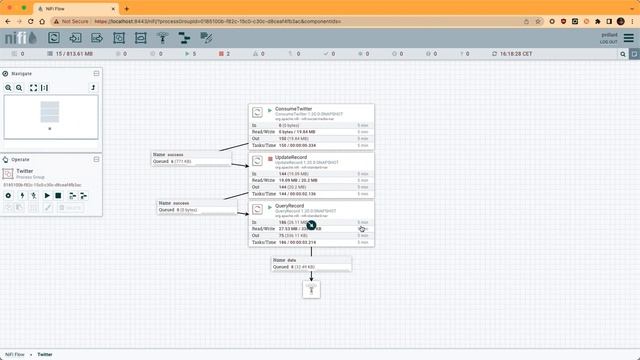The height and width of the screenshot is (360, 640).
Task: Open the Twitter group configuration gear
Action: (8, 196)
